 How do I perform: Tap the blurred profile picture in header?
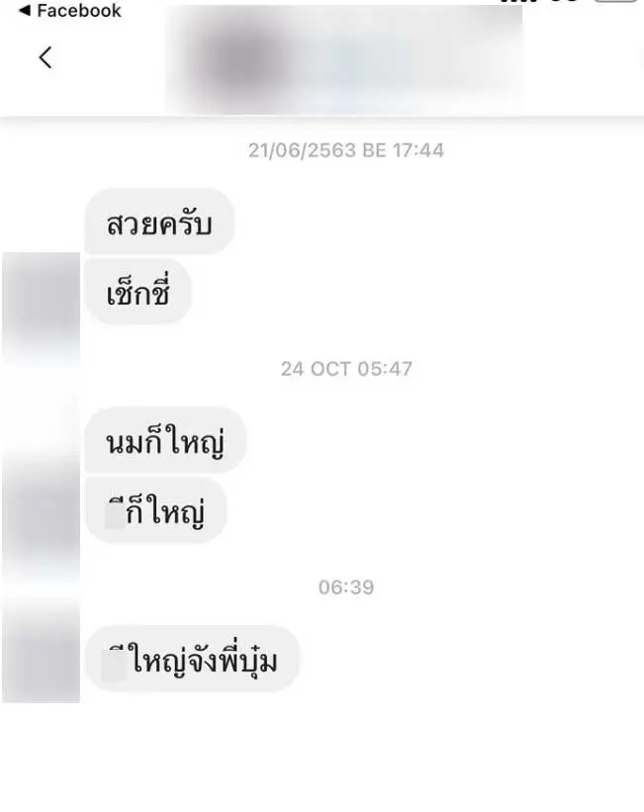(242, 61)
